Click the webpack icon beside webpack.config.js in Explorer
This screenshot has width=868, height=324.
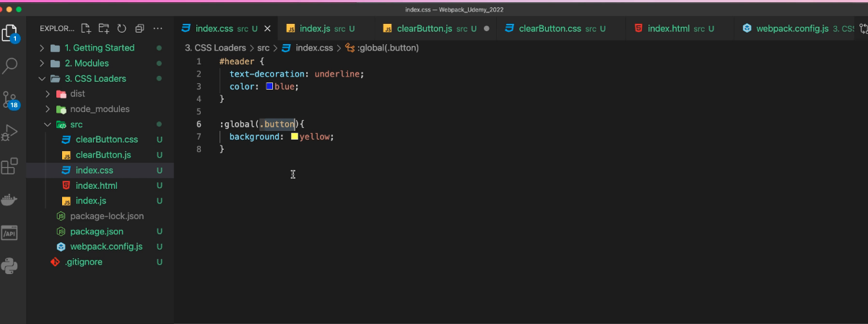tap(61, 247)
